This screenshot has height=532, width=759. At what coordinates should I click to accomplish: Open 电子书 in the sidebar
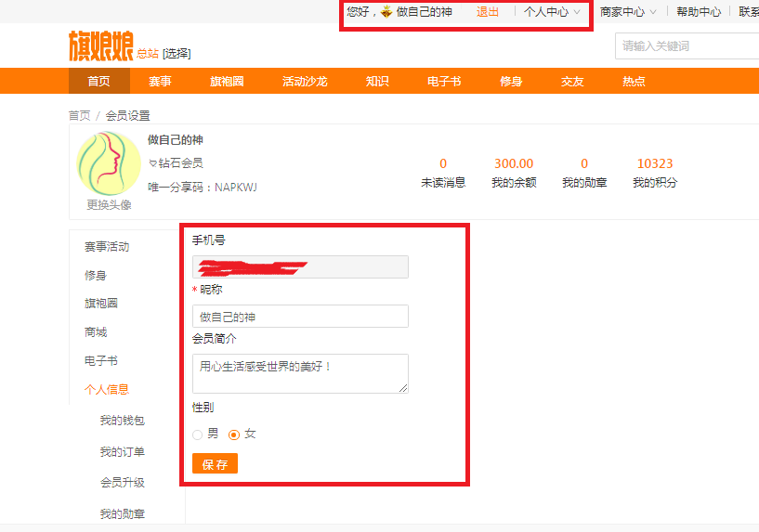[101, 361]
